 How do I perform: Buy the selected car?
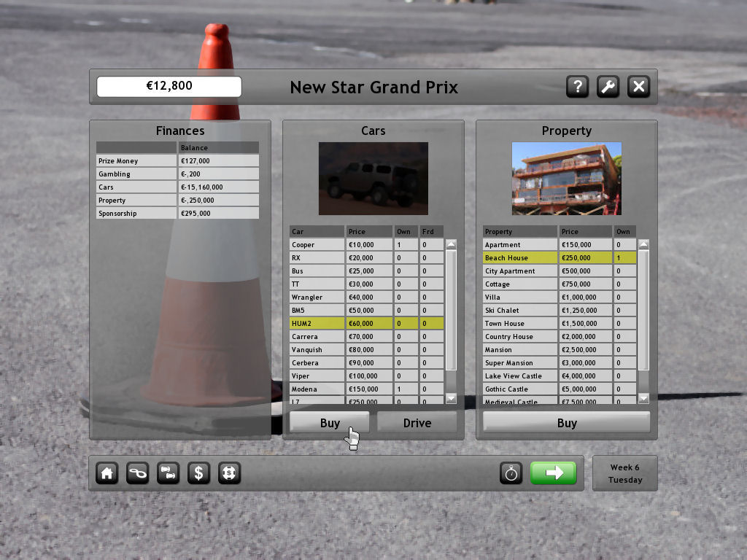tap(330, 423)
